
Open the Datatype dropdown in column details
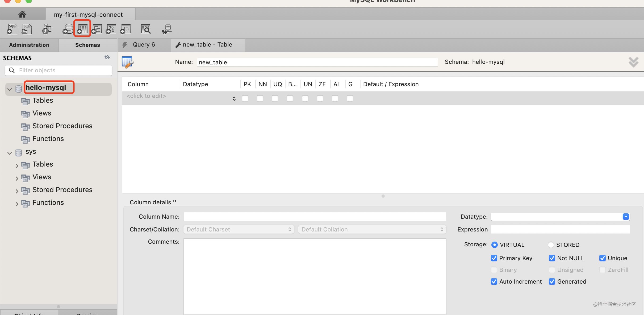[x=626, y=217]
